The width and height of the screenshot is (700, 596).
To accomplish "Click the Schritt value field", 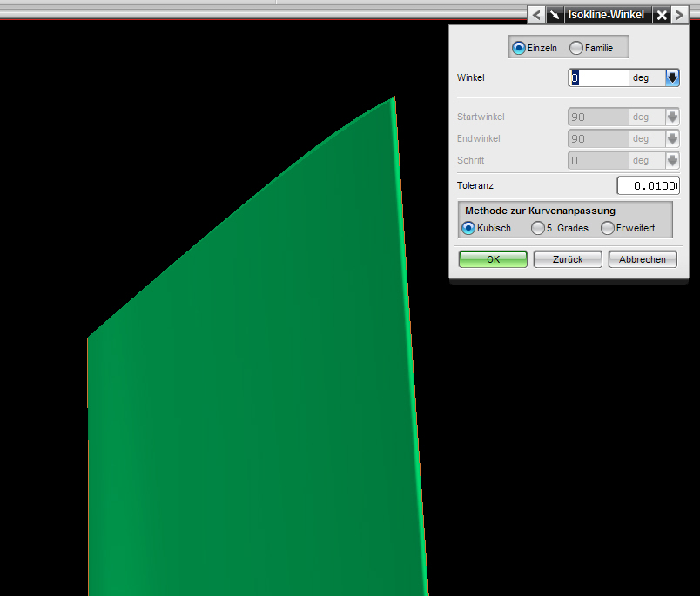I will click(599, 161).
